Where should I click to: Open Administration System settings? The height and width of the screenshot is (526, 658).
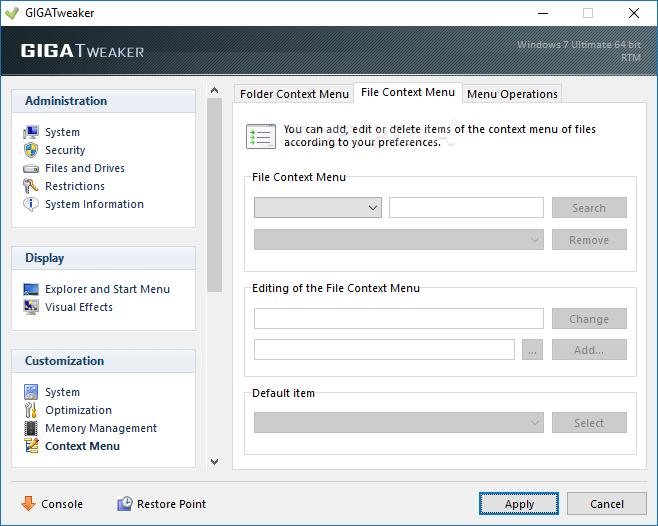pyautogui.click(x=62, y=132)
